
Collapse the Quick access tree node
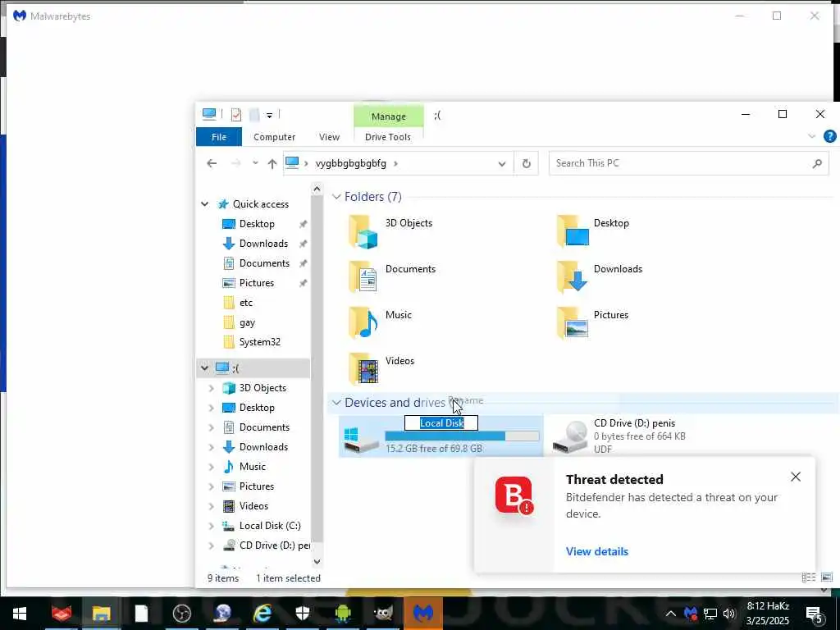tap(204, 204)
